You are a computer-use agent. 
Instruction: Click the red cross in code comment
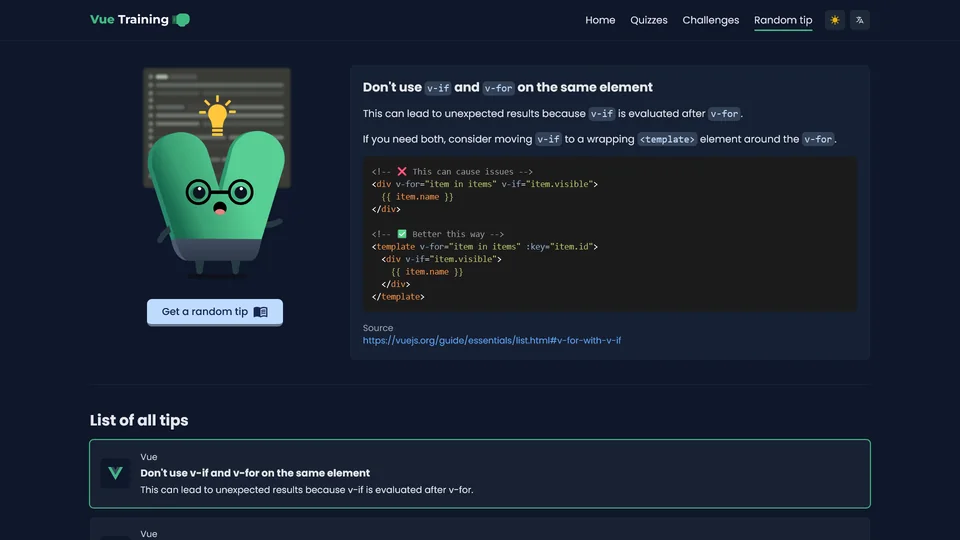(x=402, y=171)
